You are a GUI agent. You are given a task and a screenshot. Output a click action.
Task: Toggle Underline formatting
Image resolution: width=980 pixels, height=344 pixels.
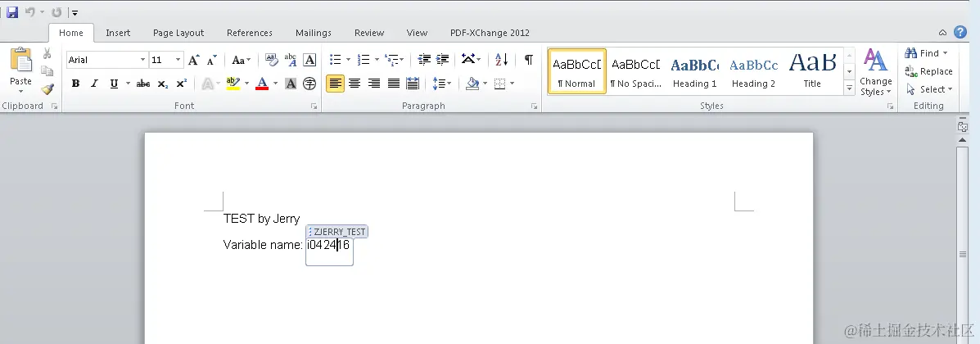point(114,84)
